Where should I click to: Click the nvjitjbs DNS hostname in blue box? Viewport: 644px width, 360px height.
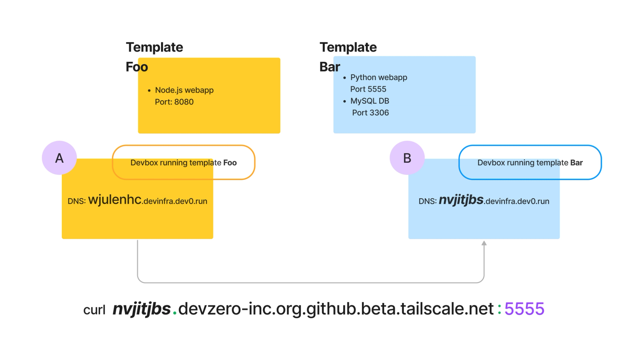(x=461, y=199)
